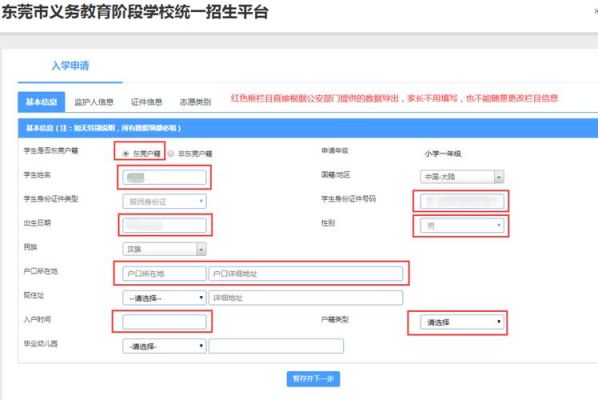Click the 出生日期 input field

coord(164,225)
